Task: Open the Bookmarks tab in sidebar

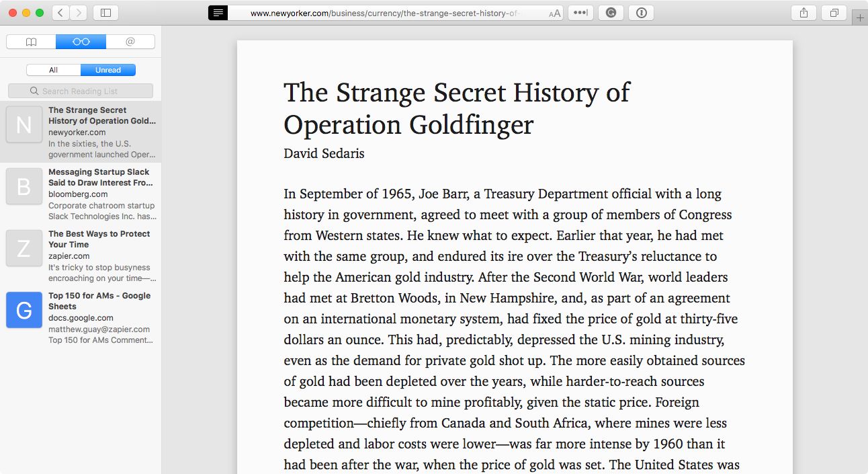Action: [x=31, y=42]
